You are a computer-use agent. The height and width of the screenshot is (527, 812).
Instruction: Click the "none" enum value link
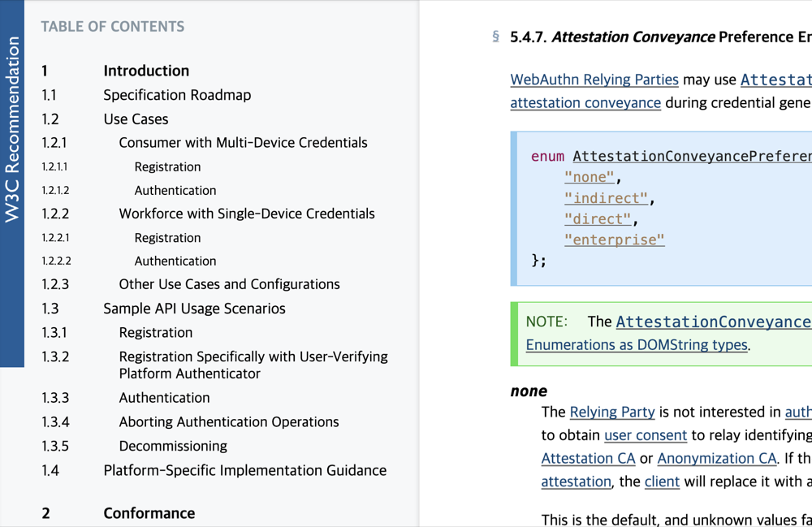pos(590,177)
